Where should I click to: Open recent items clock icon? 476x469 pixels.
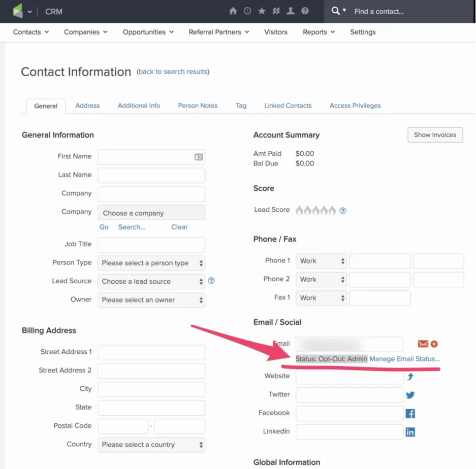(x=247, y=11)
